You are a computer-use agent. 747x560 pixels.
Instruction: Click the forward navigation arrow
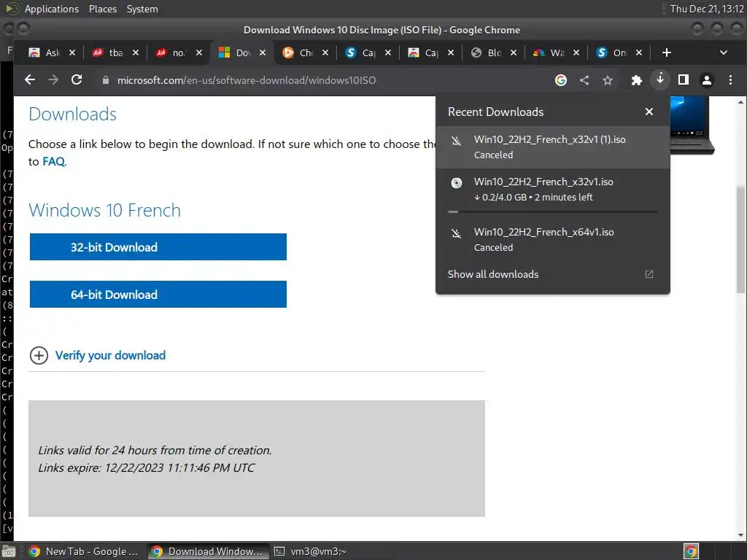[53, 80]
